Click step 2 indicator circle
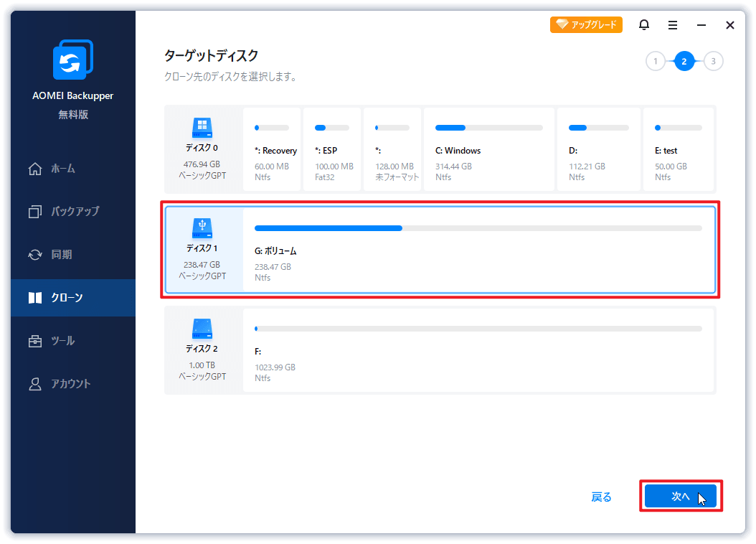 (684, 61)
